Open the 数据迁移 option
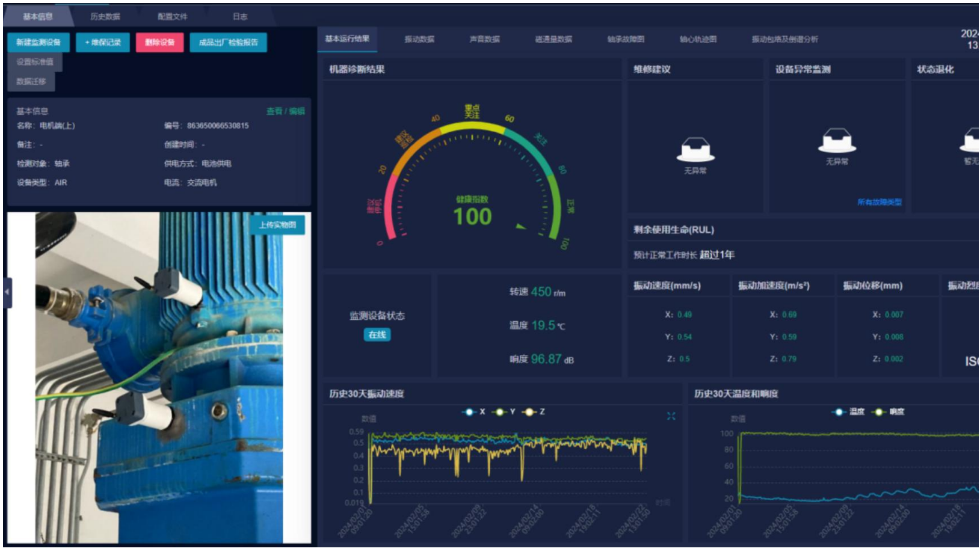This screenshot has height=549, width=980. pyautogui.click(x=31, y=81)
